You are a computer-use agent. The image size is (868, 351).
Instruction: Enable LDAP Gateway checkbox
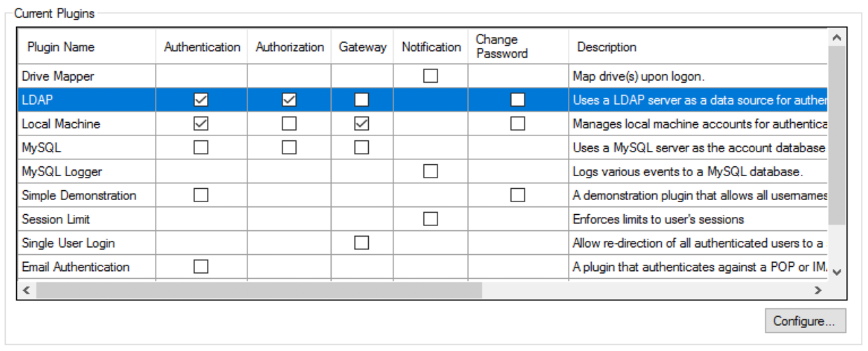(362, 100)
